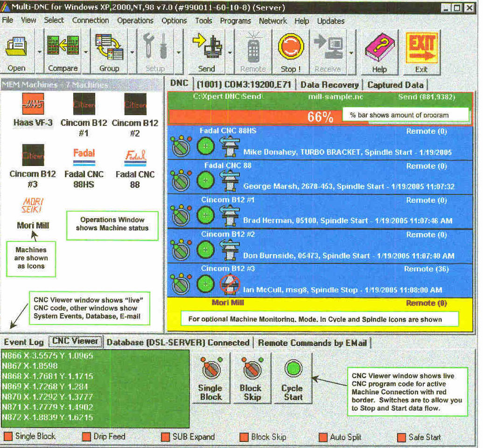
Task: Click stopped spindle icon in Cincom B12 #3 row
Action: (x=230, y=284)
